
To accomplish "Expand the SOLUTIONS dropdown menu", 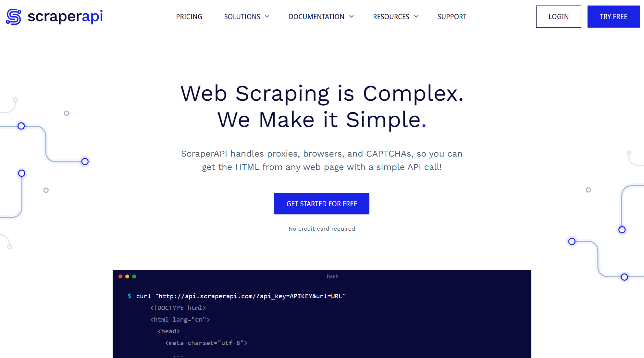I will pyautogui.click(x=246, y=17).
